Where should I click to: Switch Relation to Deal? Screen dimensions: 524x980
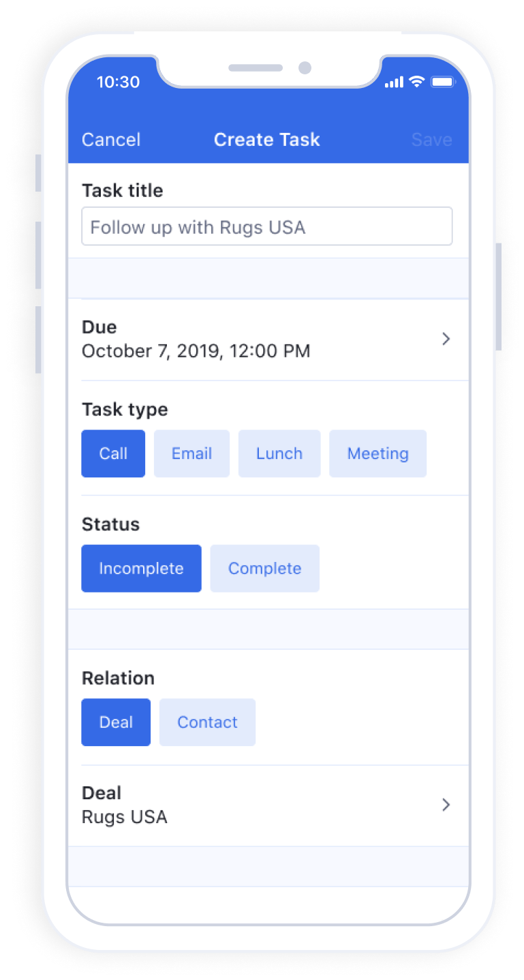pos(116,722)
